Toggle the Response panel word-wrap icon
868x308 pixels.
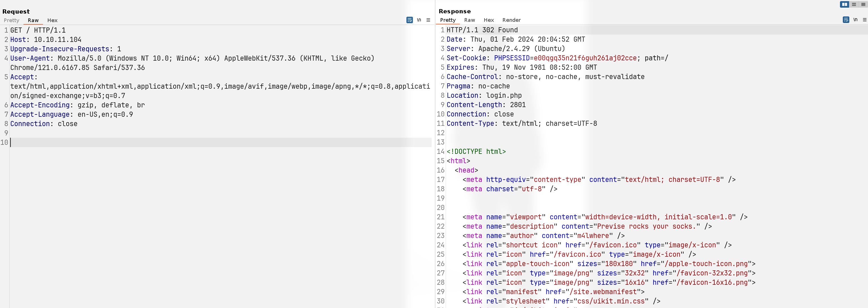[x=846, y=20]
